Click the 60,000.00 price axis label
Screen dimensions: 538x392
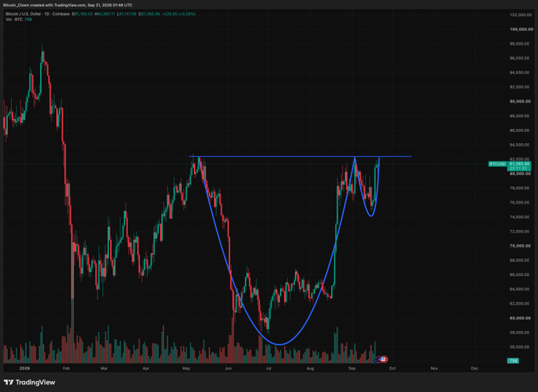[521, 318]
